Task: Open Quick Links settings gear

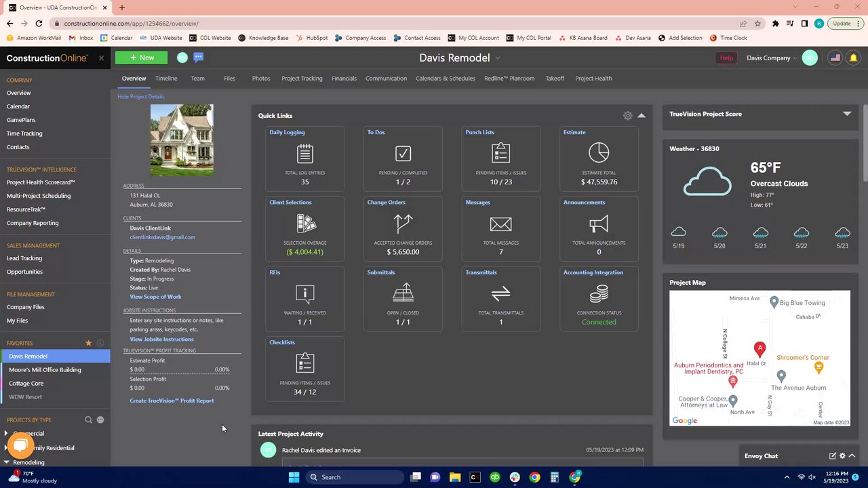Action: (x=627, y=116)
